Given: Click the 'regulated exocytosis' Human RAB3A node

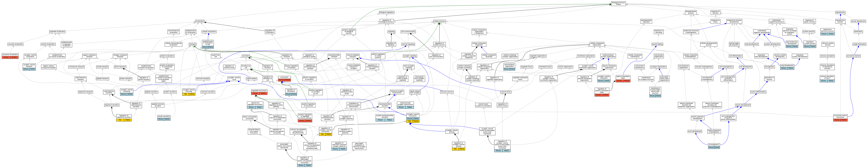Looking at the screenshot, I should click(x=259, y=92).
